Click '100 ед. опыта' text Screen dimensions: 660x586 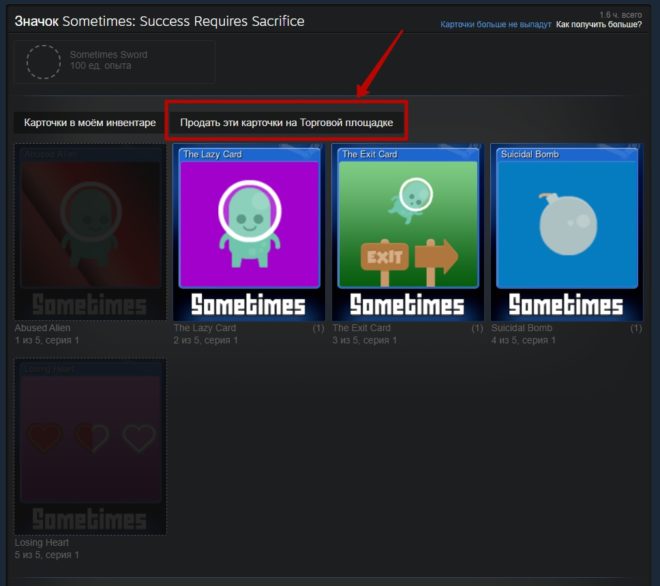click(101, 66)
